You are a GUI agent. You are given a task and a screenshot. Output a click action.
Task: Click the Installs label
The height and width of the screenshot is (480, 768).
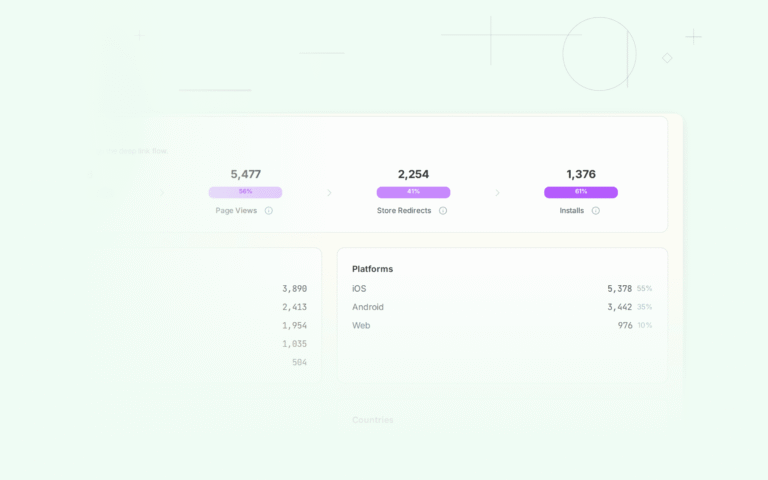(572, 211)
